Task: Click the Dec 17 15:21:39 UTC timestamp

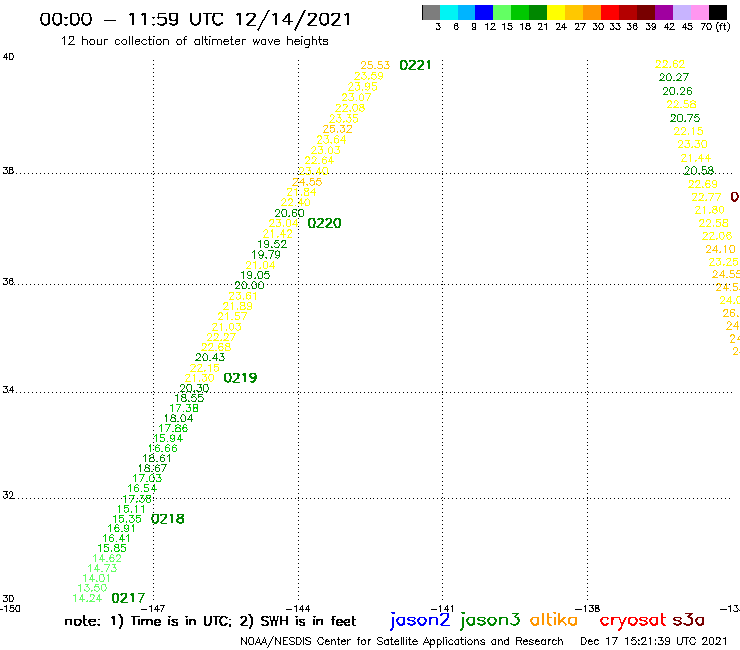Action: click(x=654, y=642)
